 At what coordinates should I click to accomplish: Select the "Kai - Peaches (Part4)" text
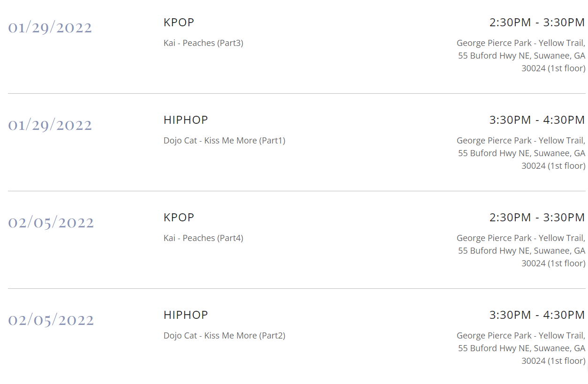coord(203,238)
